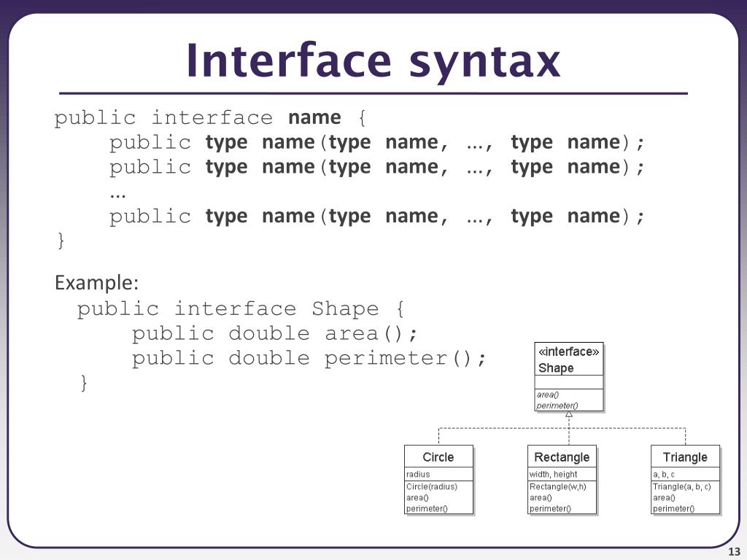
Task: Click 'a, b, c' fields in Triangle box
Action: click(664, 474)
